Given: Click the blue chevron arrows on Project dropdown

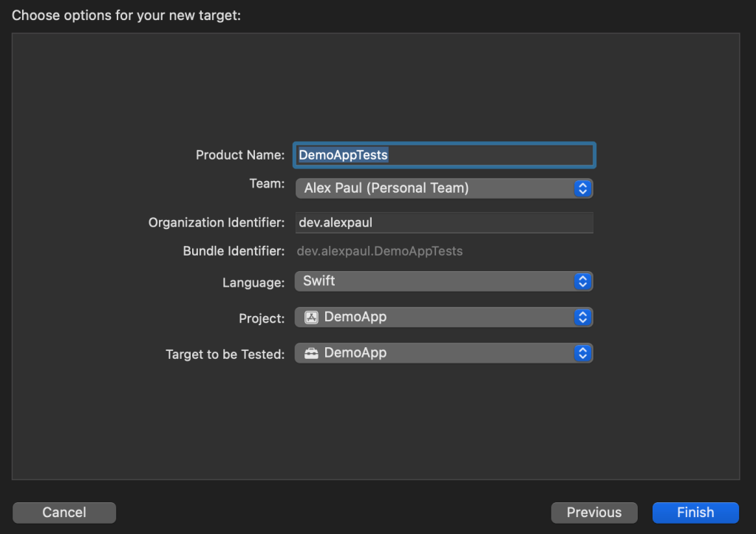Looking at the screenshot, I should (582, 318).
